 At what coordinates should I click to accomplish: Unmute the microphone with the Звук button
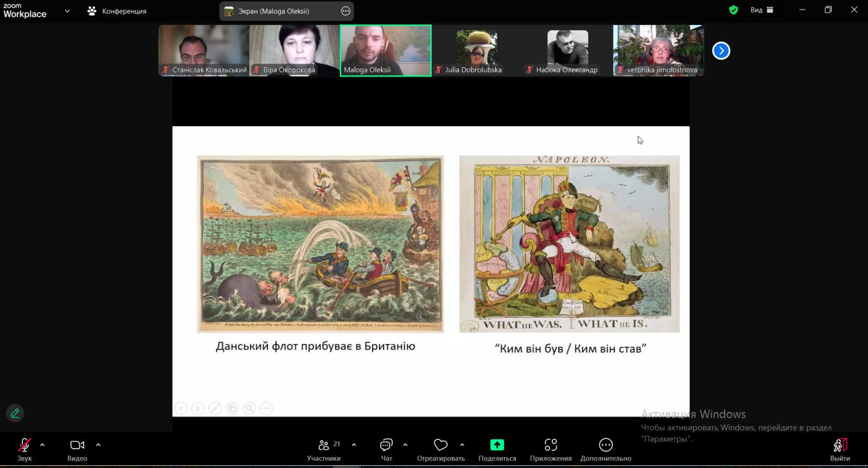24,450
